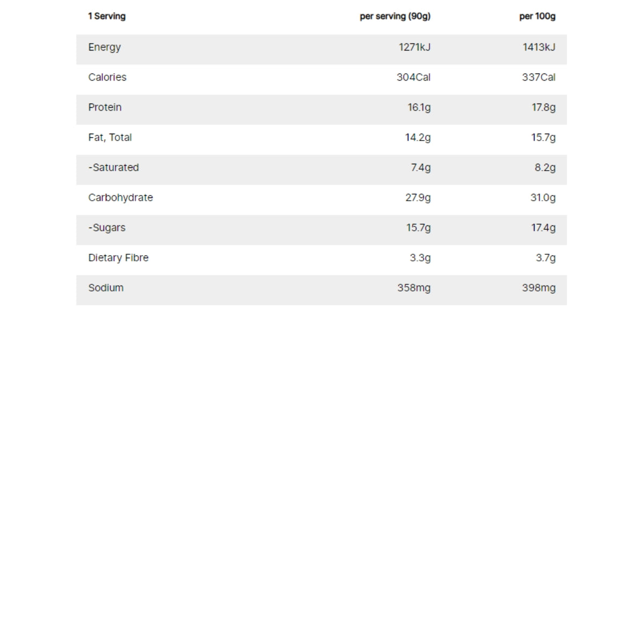644x644 pixels.
Task: Click the 1413kJ per 100g value
Action: 539,47
